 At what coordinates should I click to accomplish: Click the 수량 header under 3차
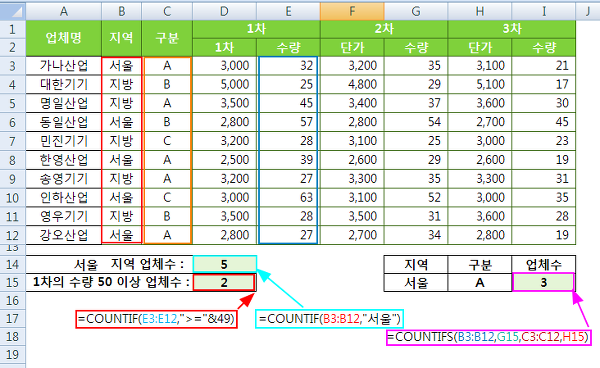click(x=544, y=47)
